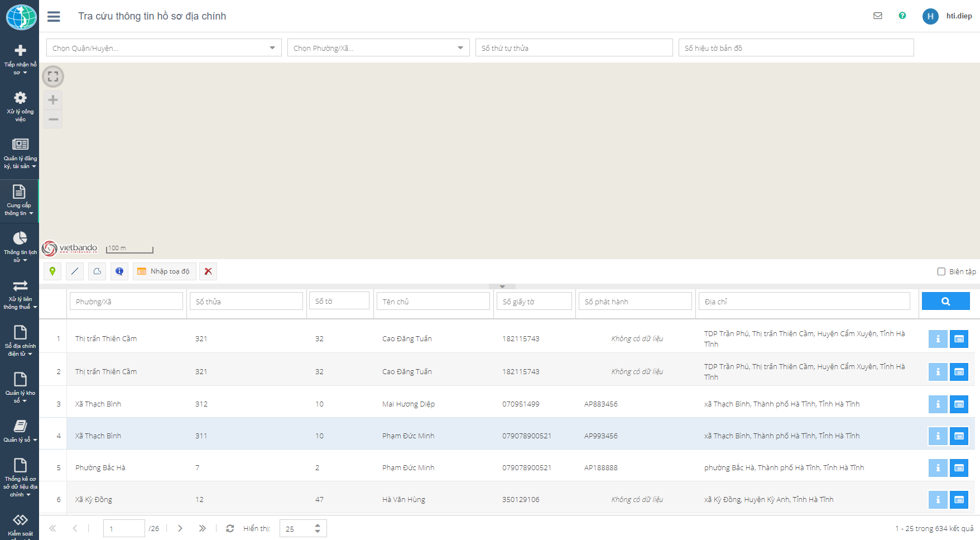Enable the Biên tập checkbox
Image resolution: width=980 pixels, height=540 pixels.
(941, 272)
